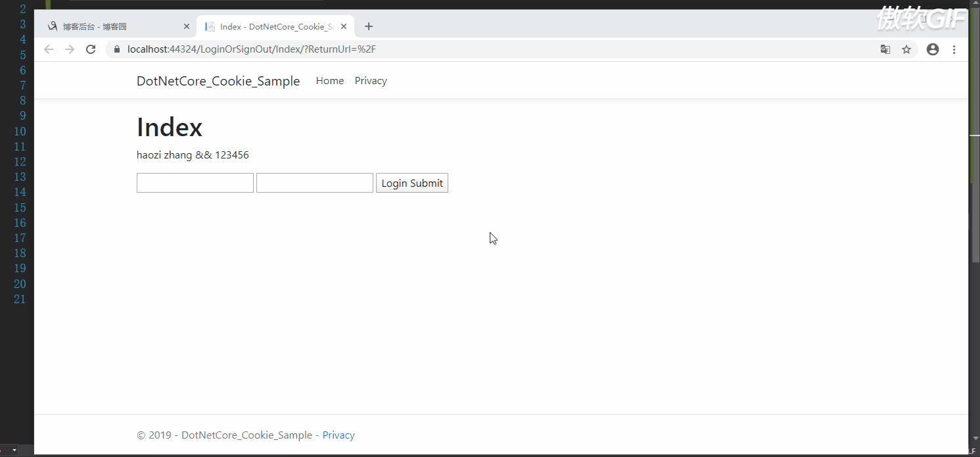Open the Privacy link in the footer
The height and width of the screenshot is (457, 980).
pyautogui.click(x=338, y=435)
